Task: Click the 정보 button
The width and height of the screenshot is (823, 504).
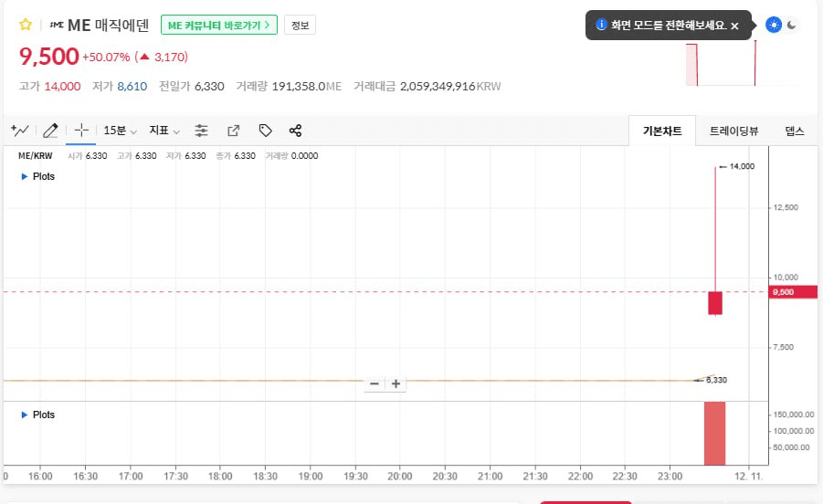Action: (300, 25)
